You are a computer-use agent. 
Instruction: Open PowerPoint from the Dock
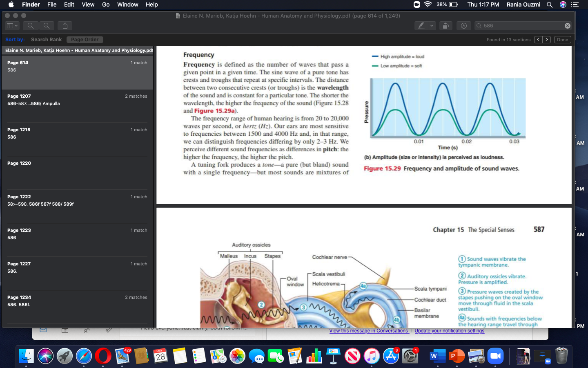pyautogui.click(x=457, y=356)
